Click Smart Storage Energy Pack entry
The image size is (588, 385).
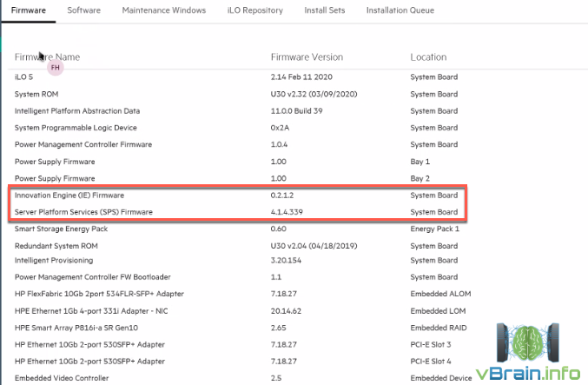tap(61, 229)
